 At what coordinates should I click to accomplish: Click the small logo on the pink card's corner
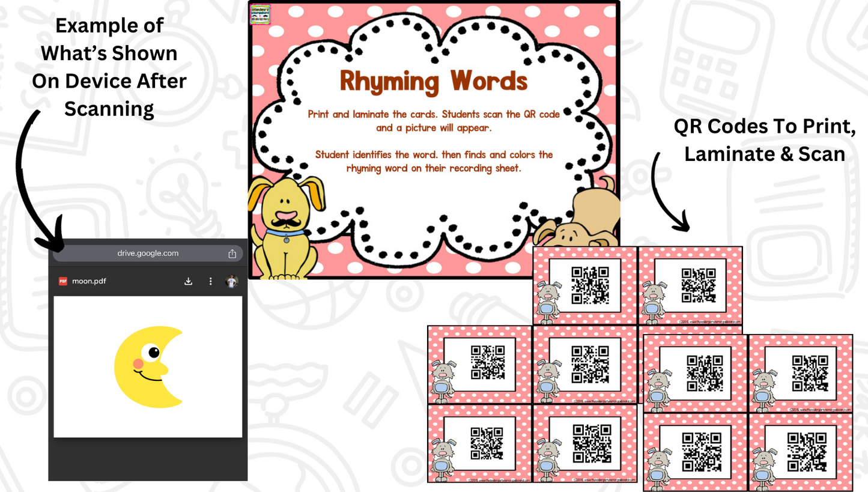click(x=261, y=14)
